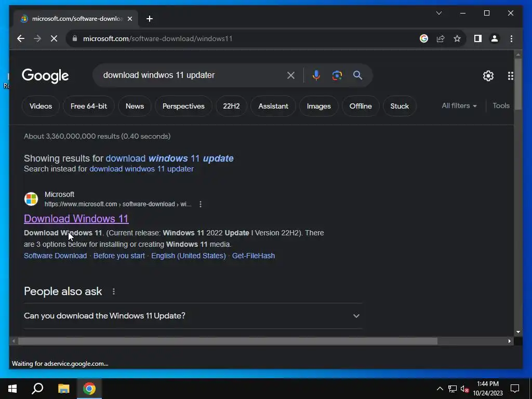The width and height of the screenshot is (532, 399).
Task: Open the notification center icon
Action: tap(515, 389)
